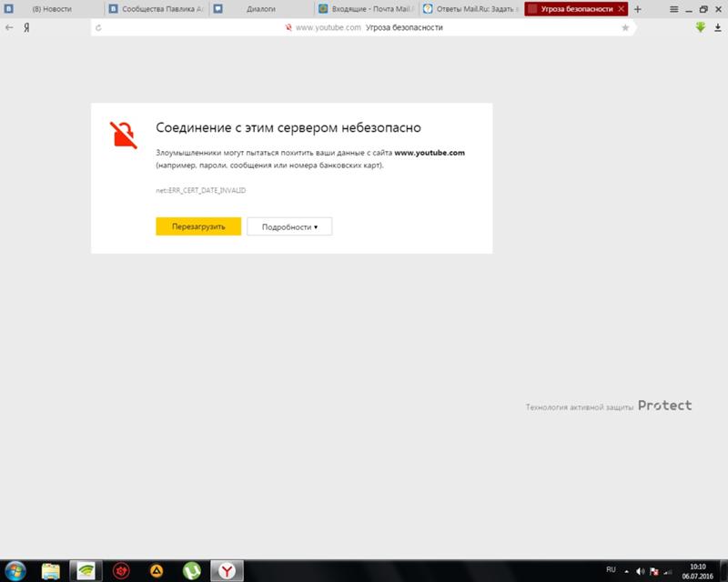Bookmark page with the star icon
This screenshot has width=728, height=582.
[x=625, y=28]
